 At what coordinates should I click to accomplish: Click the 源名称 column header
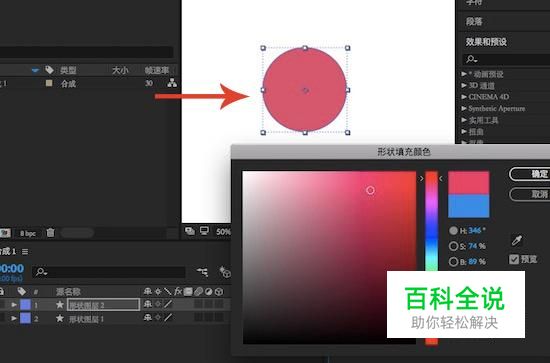coord(68,291)
